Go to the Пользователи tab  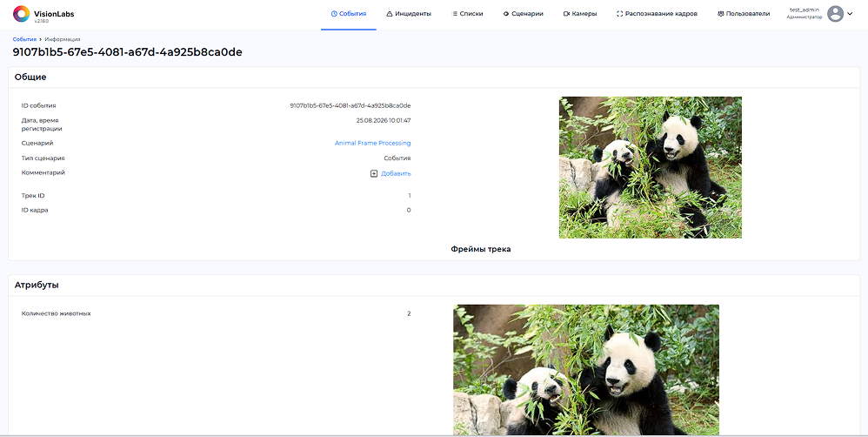[744, 14]
